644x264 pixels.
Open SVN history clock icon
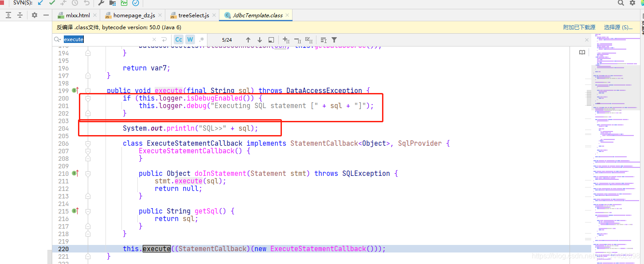(75, 3)
